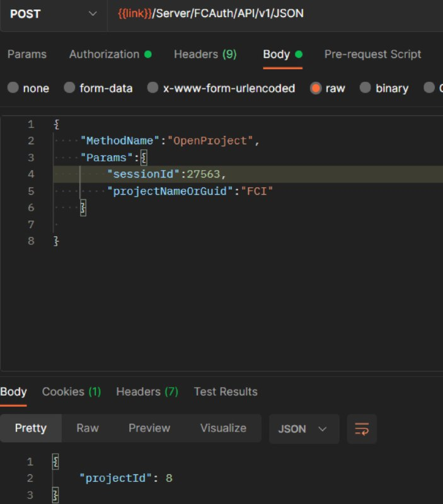Collapse the response JSON opening bracket
Screen dimensions: 443x504
(55, 462)
